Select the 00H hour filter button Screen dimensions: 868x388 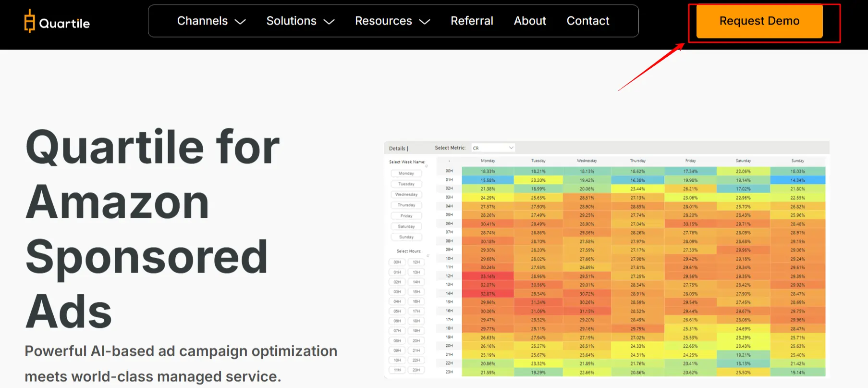pos(397,263)
